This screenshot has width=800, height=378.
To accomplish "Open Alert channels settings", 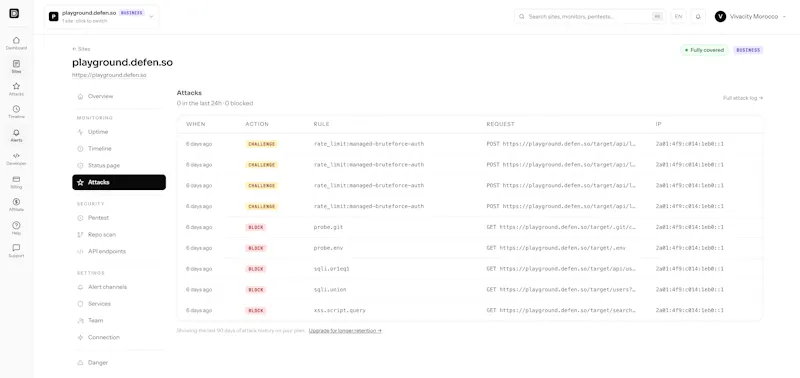I will (119, 287).
